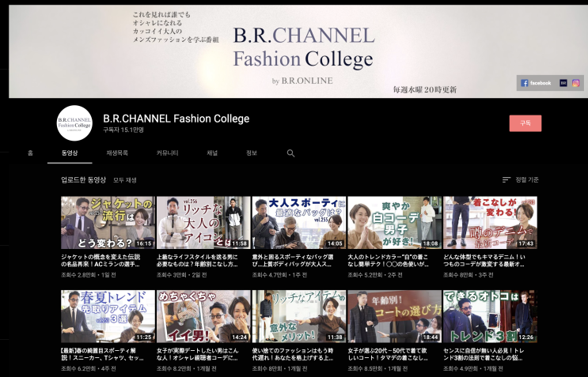The height and width of the screenshot is (377, 588).
Task: Open title 女子が実際デートしたい男はこんな人
Action: [x=197, y=355]
